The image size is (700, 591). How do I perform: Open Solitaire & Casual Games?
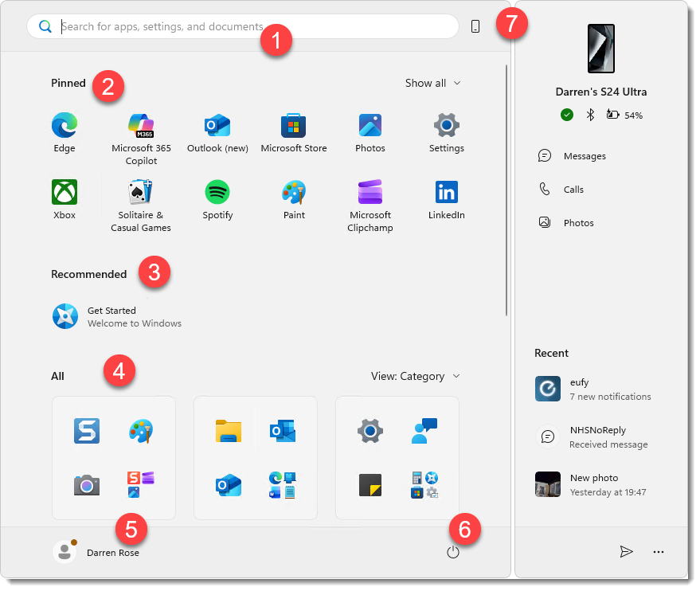pyautogui.click(x=140, y=192)
